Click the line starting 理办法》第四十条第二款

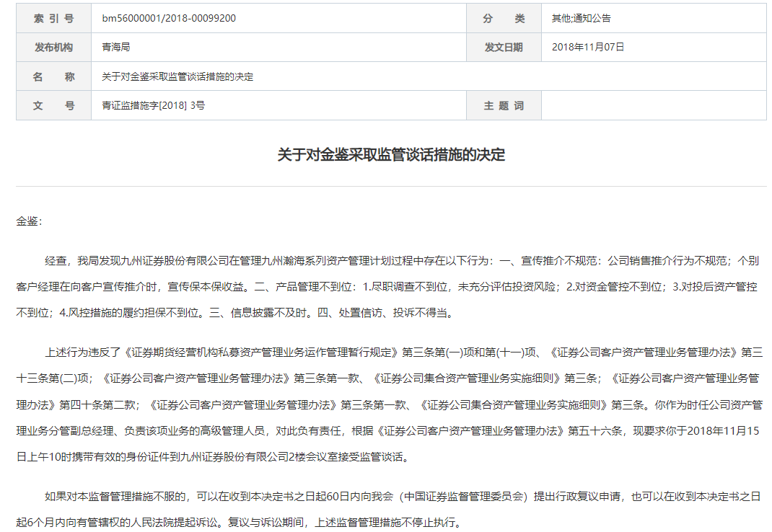390,405
